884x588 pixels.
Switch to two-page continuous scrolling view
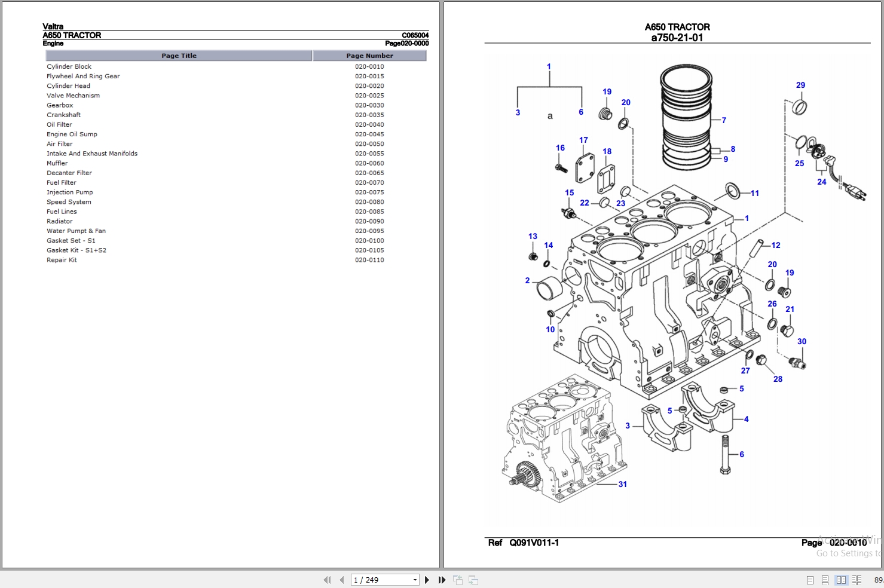(857, 580)
